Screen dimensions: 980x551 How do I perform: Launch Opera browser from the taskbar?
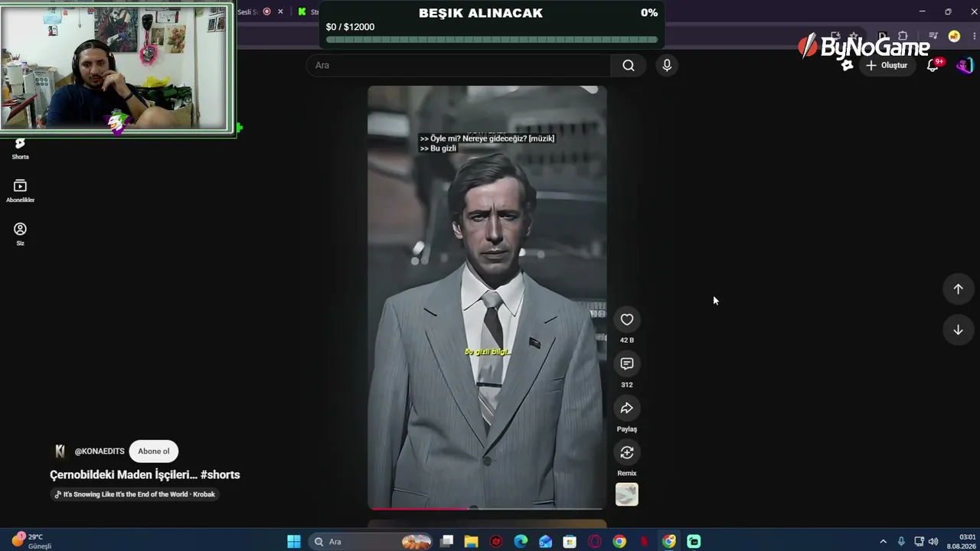pyautogui.click(x=595, y=542)
